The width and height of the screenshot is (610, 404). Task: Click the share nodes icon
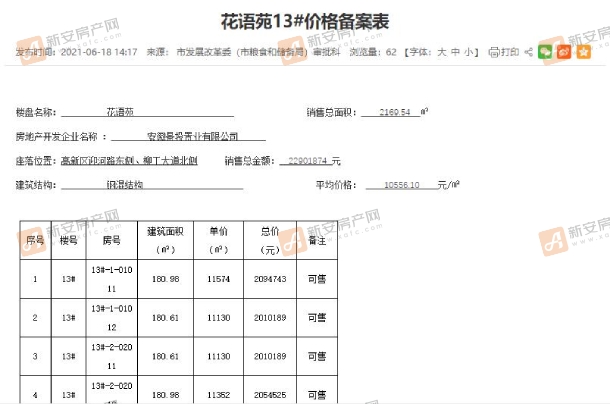coord(528,52)
